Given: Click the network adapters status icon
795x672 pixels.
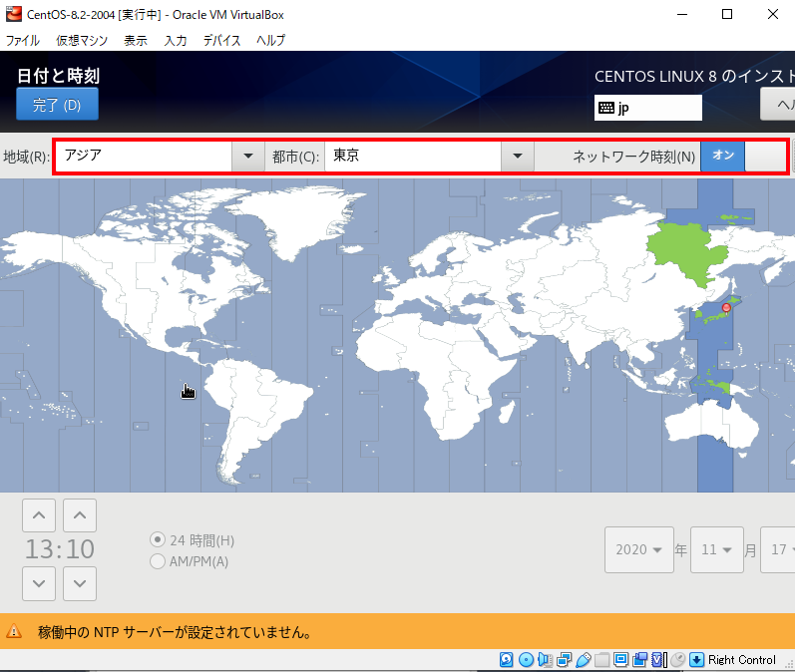Looking at the screenshot, I should (x=564, y=659).
